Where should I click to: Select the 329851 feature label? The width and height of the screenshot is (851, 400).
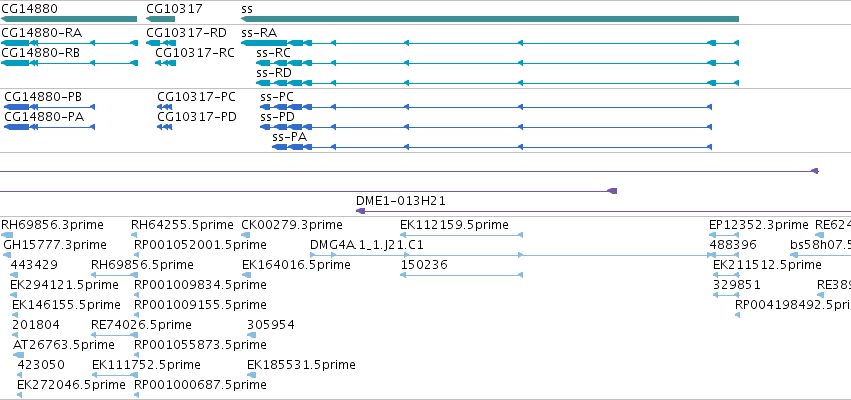tap(736, 285)
